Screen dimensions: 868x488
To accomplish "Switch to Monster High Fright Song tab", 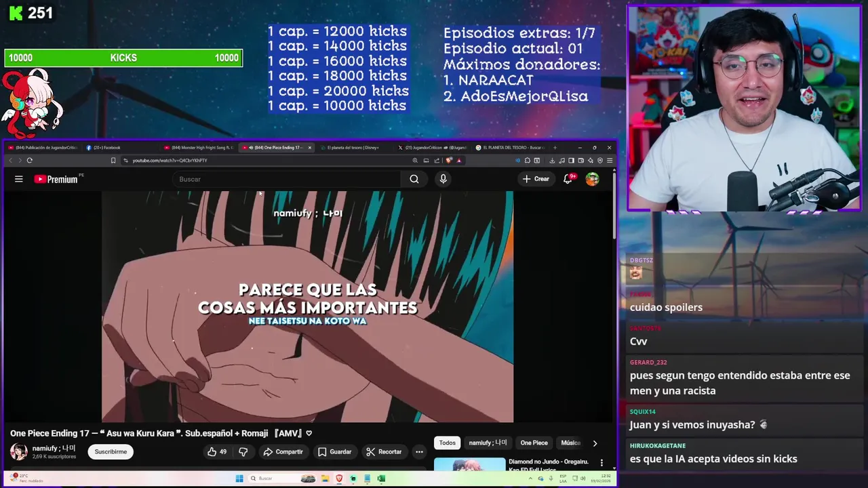I will [200, 147].
